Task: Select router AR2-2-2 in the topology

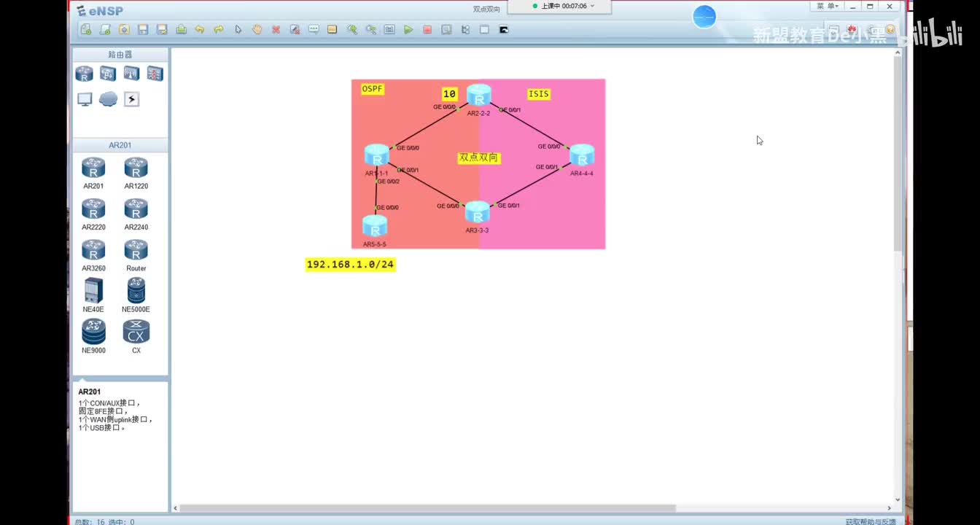Action: 479,96
